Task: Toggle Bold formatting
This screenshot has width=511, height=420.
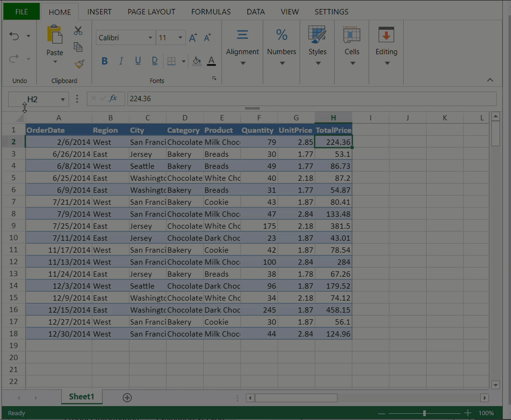Action: (105, 61)
